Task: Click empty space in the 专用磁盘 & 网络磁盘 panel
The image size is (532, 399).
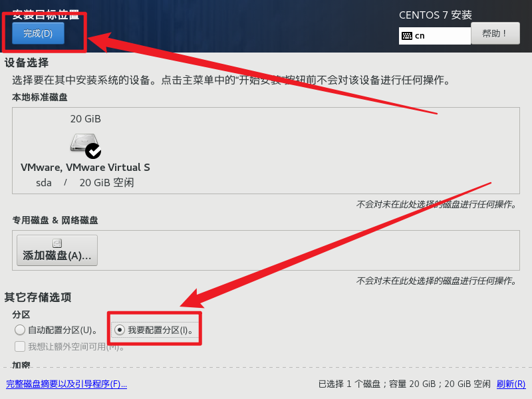Action: [305, 251]
